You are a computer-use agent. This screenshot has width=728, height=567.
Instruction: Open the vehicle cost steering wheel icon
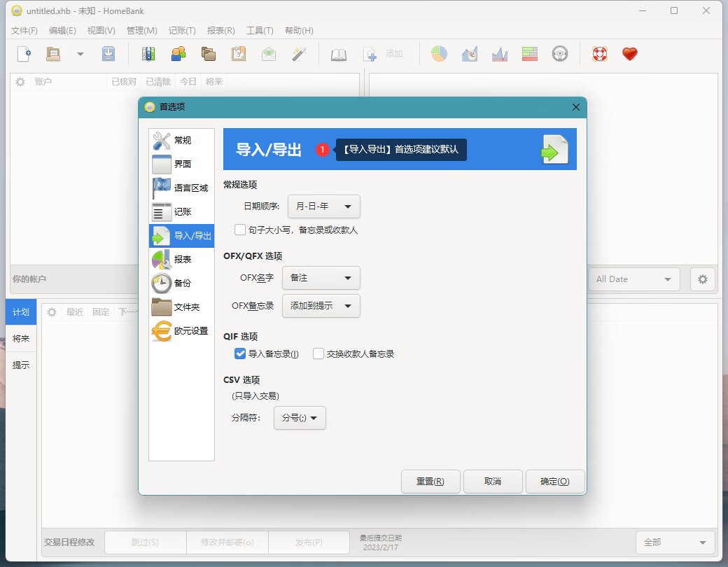560,55
